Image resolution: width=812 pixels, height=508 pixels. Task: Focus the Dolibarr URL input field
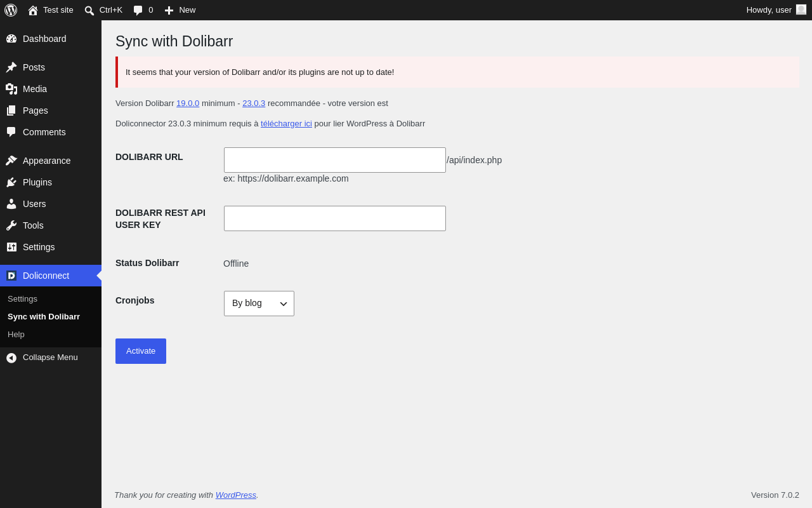pyautogui.click(x=335, y=160)
